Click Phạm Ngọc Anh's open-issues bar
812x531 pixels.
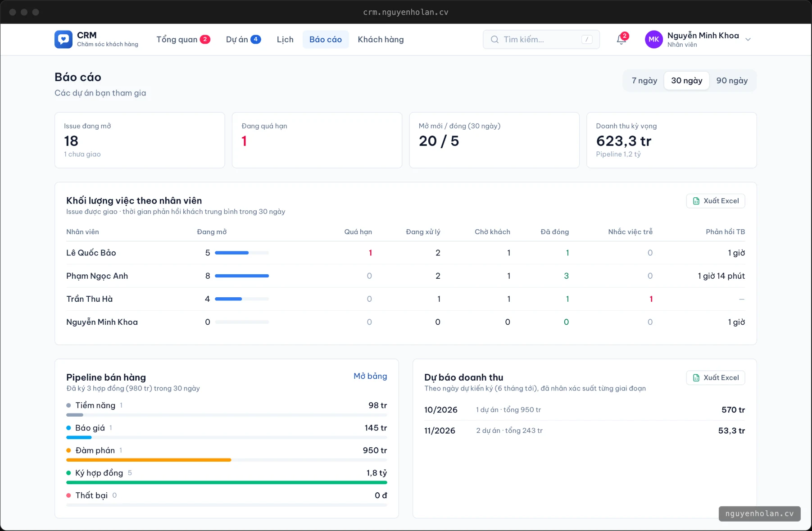(x=242, y=276)
